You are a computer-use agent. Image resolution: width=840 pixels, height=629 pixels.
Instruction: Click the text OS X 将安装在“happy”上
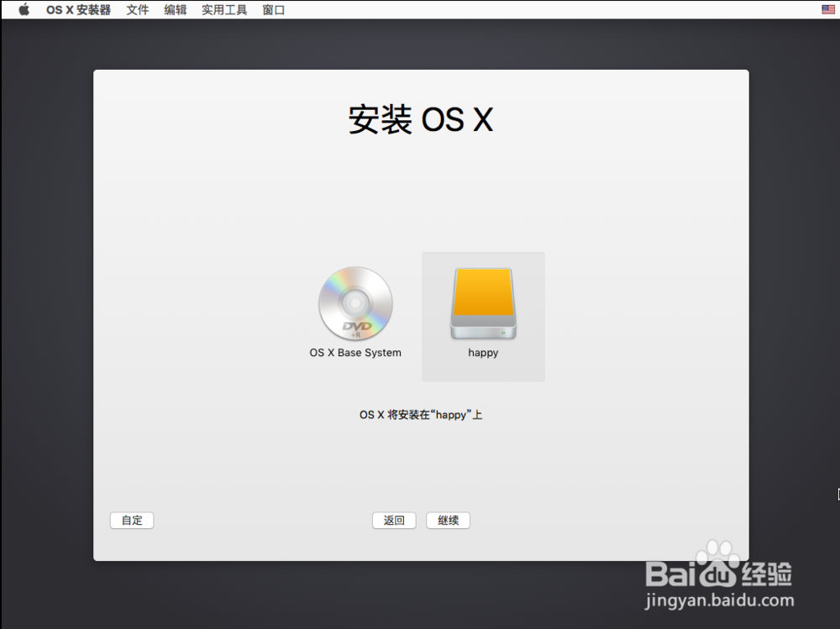click(421, 415)
